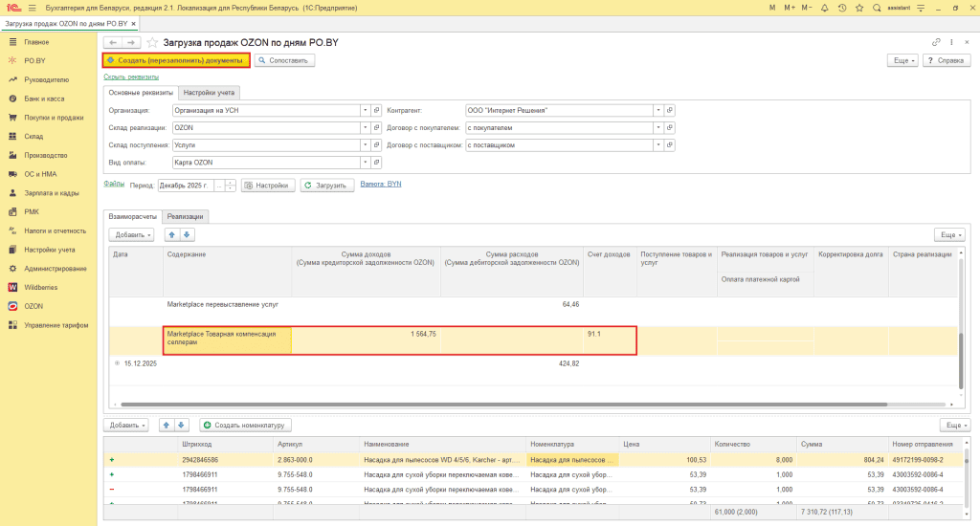980x526 pixels.
Task: Open favorites star in title bar
Action: [x=859, y=8]
